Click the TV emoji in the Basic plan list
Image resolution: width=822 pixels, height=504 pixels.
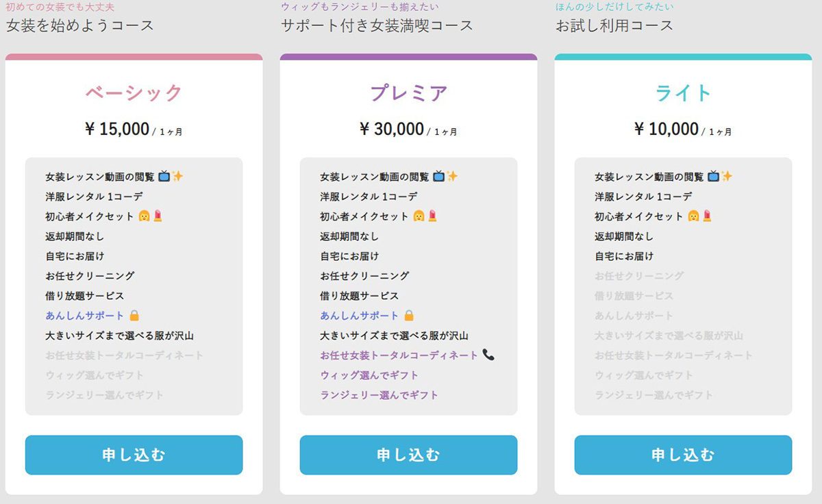coord(164,177)
